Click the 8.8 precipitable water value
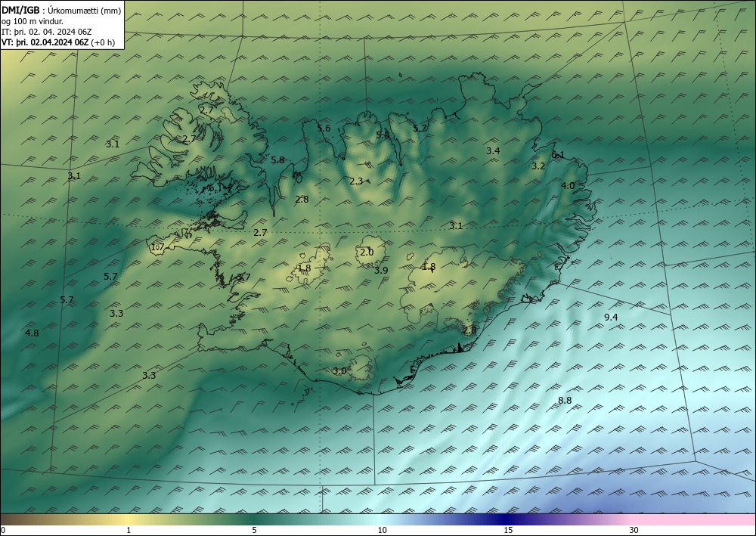This screenshot has height=536, width=756. [565, 401]
